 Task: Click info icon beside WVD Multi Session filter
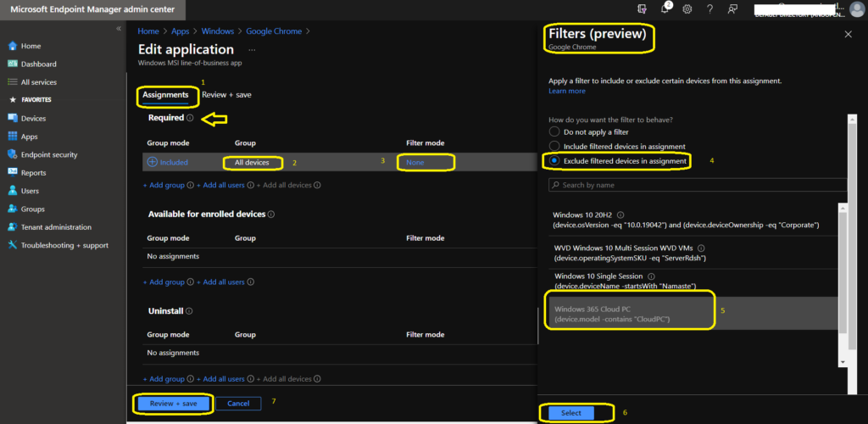click(x=701, y=248)
